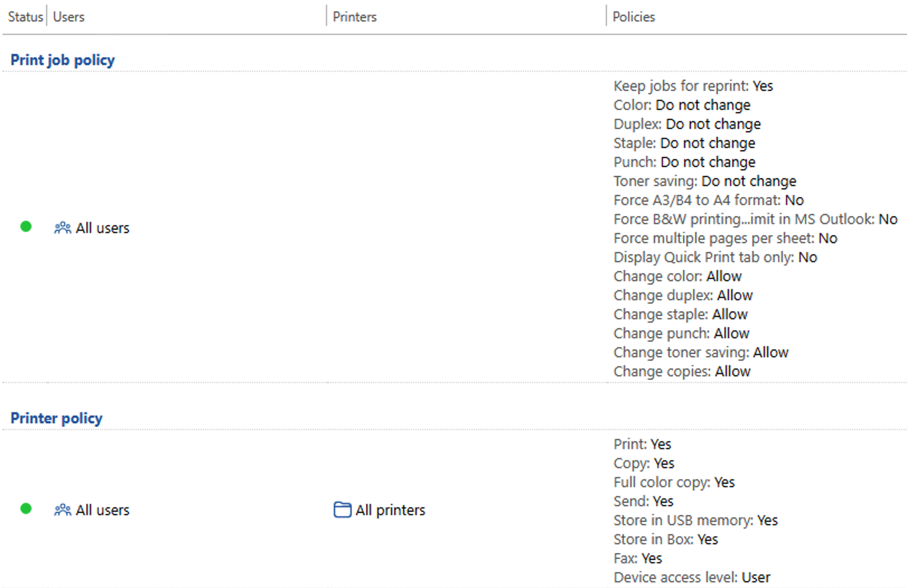Click the Keep jobs for reprint policy line
907x588 pixels.
(x=693, y=86)
